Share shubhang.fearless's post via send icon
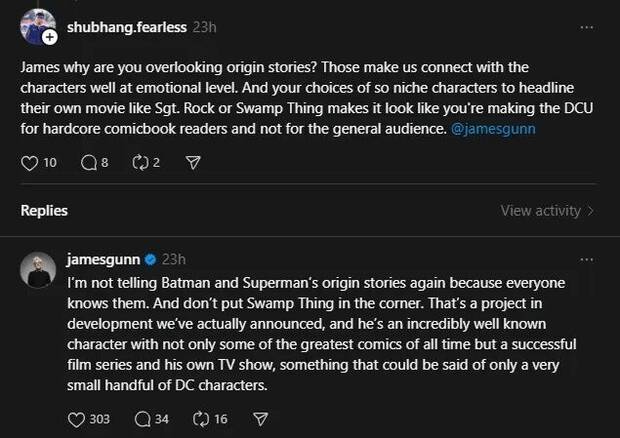The image size is (620, 438). tap(193, 162)
